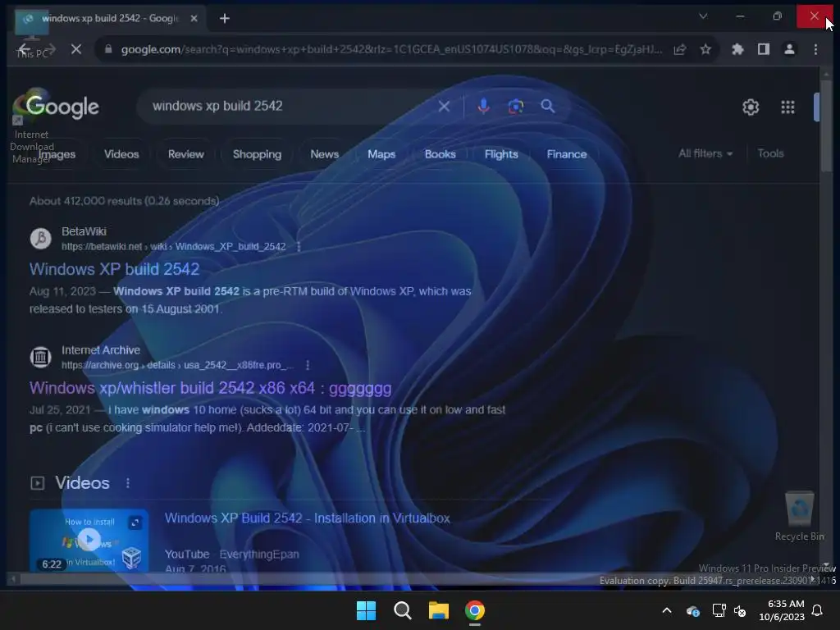The width and height of the screenshot is (840, 630).
Task: Open File Explorer from the taskbar
Action: 439,610
